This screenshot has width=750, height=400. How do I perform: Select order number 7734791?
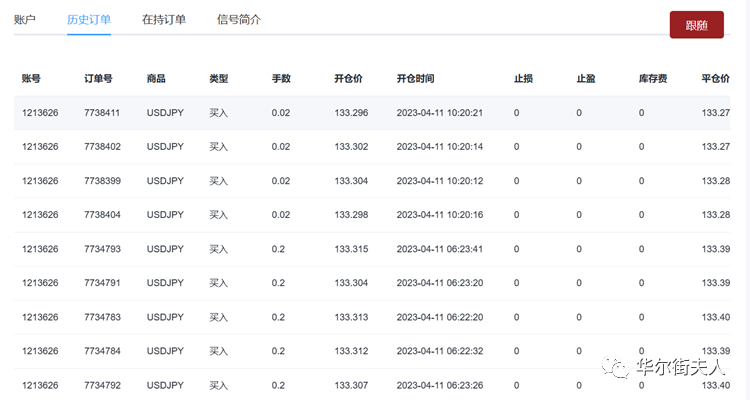102,283
